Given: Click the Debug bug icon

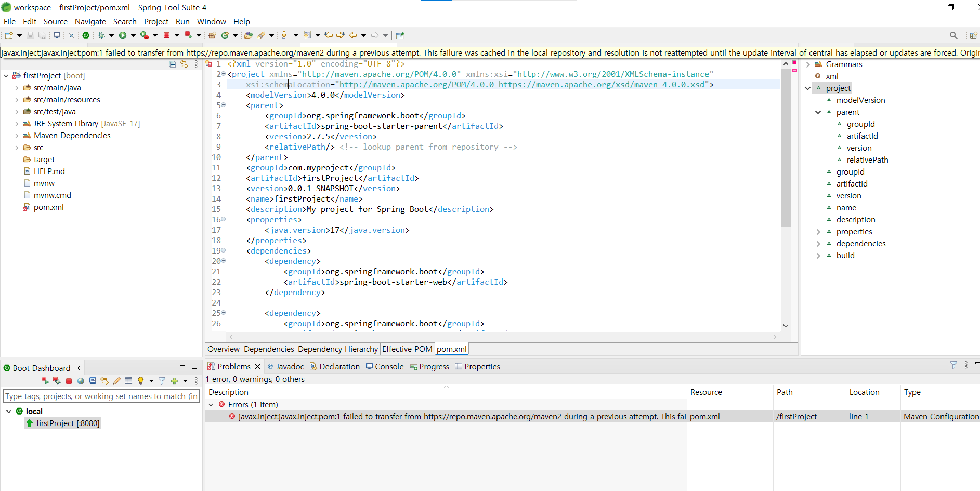Looking at the screenshot, I should click(101, 35).
